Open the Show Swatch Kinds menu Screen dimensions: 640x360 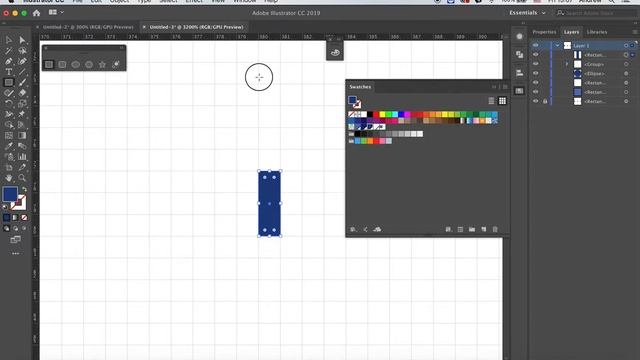pyautogui.click(x=448, y=229)
